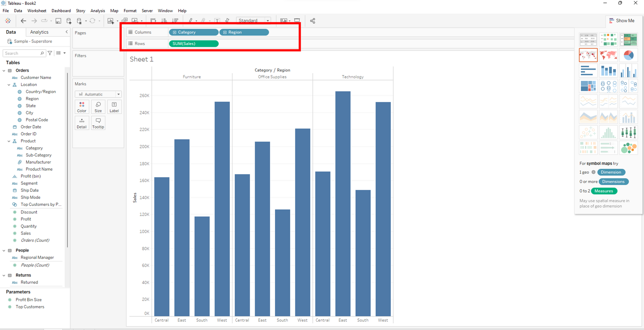Select packed bubbles chart in Show Me
The image size is (644, 330).
coord(628,148)
